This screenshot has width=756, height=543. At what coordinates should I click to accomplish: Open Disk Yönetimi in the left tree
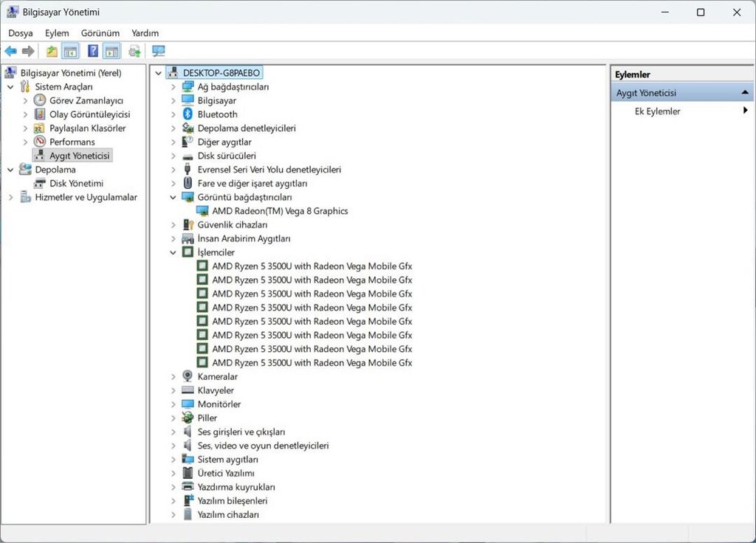(76, 184)
